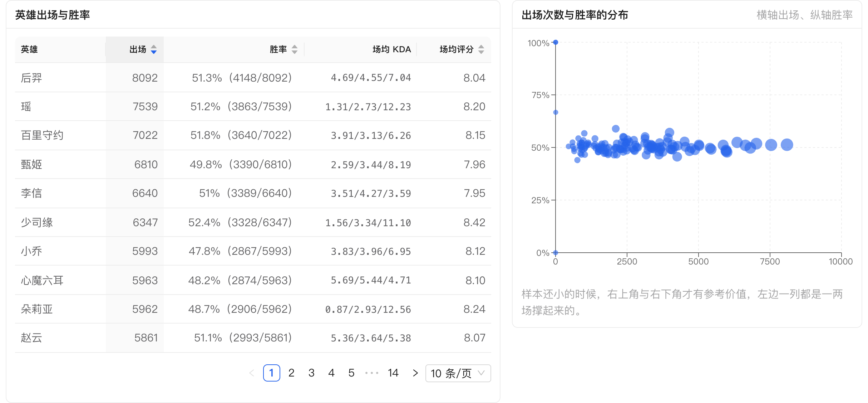Screen dimensions: 868x403
Task: Go to page 4
Action: (331, 373)
